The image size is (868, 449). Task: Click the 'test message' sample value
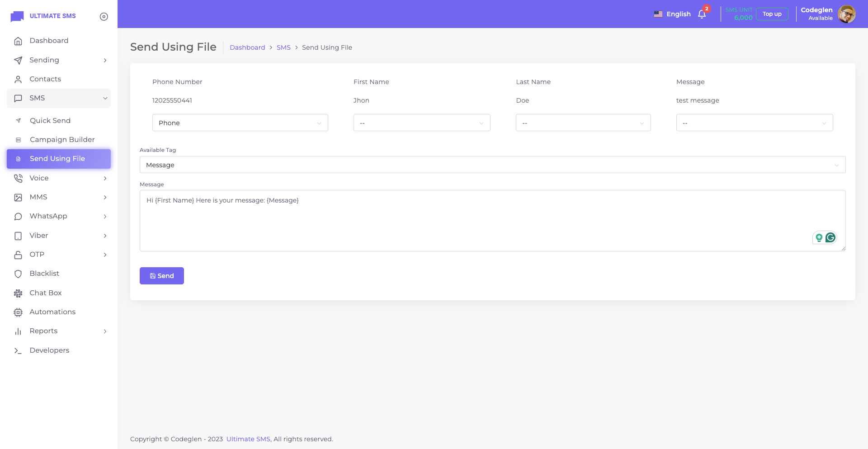[x=698, y=100]
